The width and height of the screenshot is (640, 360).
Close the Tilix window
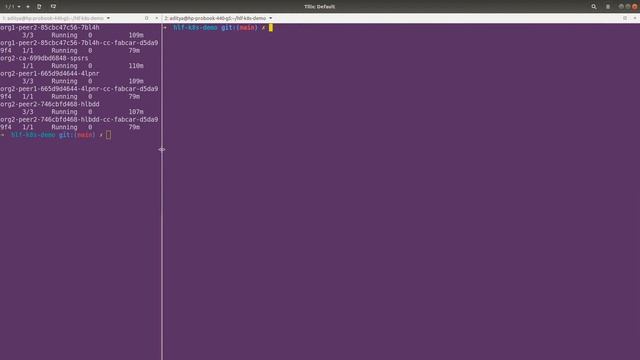click(x=635, y=7)
